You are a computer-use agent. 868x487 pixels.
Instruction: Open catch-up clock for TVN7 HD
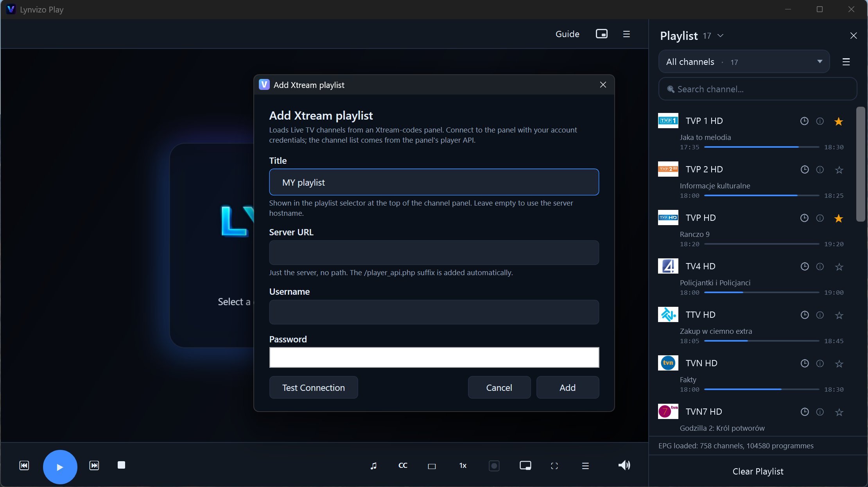tap(804, 412)
